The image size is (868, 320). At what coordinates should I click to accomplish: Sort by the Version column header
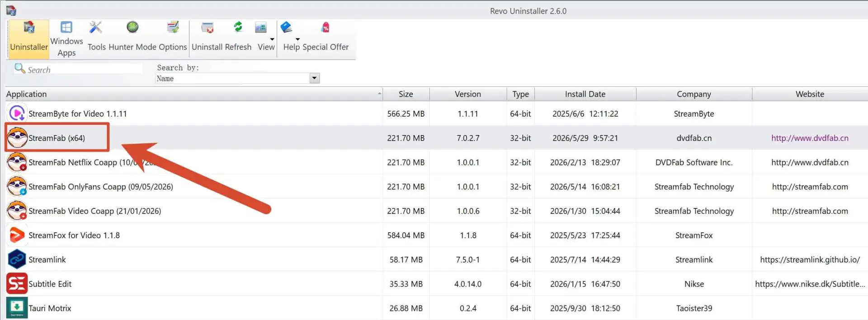click(468, 94)
